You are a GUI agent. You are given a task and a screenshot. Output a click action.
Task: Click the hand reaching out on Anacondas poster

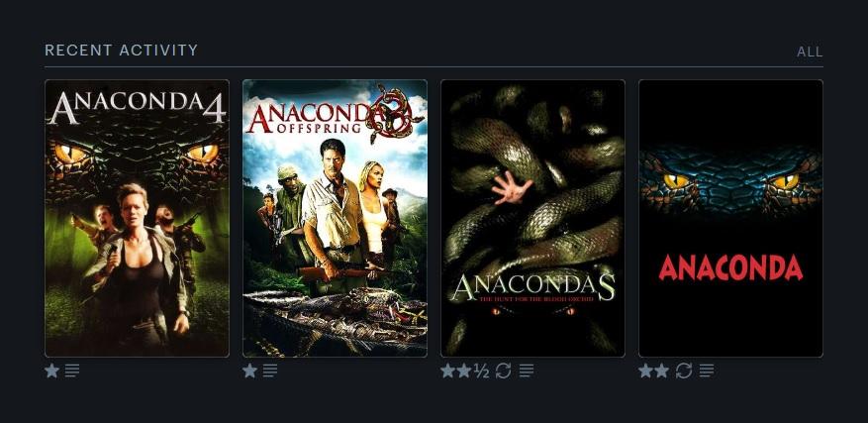(x=512, y=187)
